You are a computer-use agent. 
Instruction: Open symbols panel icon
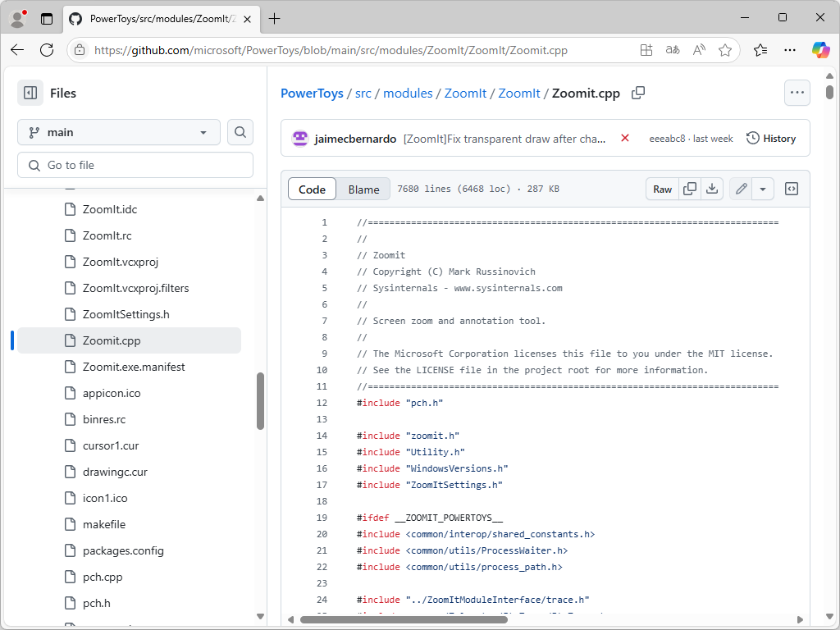(x=792, y=189)
